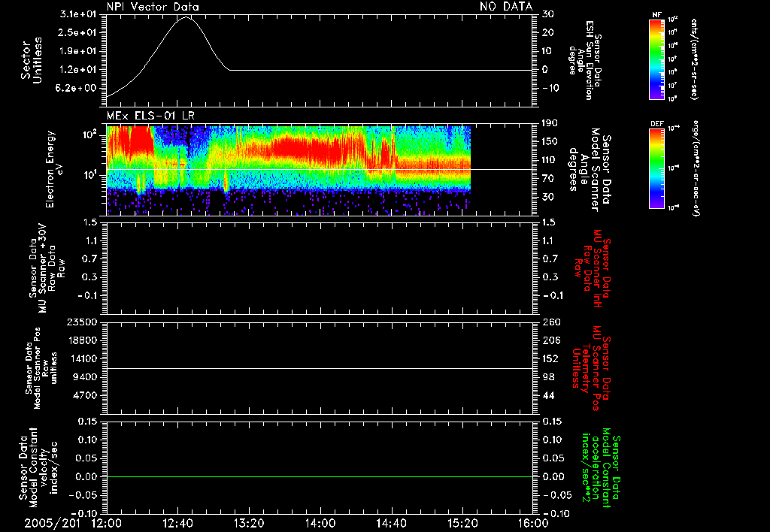This screenshot has height=532, width=770.
Task: Click the 152 telemetry axis value
Action: [x=551, y=358]
